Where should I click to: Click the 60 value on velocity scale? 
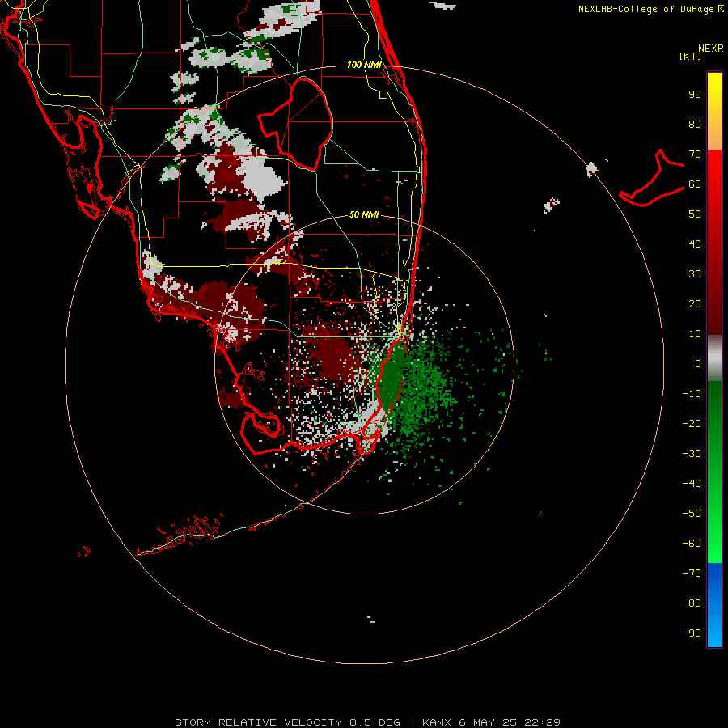[x=695, y=184]
